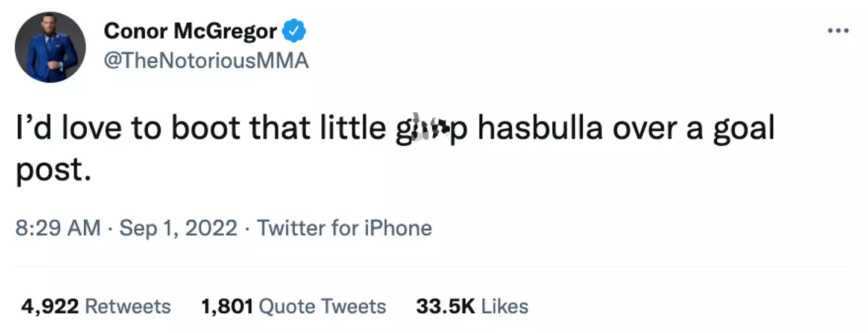Viewport: 868px width, 333px height.
Task: Click the 33.5K likes count number
Action: click(445, 307)
